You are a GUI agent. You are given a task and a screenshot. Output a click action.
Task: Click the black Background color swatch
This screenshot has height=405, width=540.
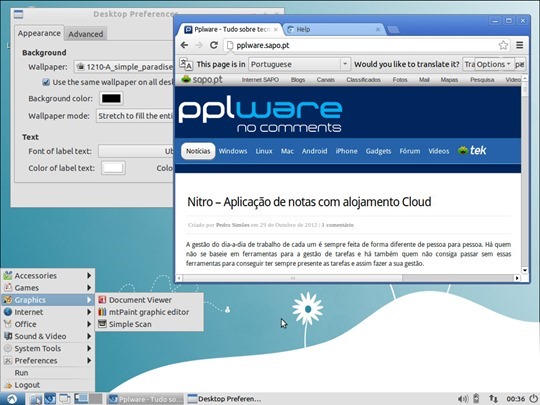111,98
